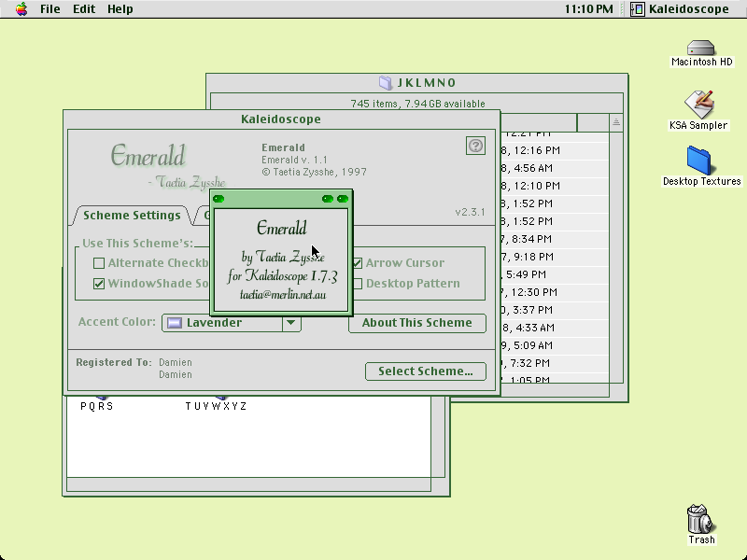The image size is (747, 560).
Task: Click the Lavender color swatch
Action: tap(175, 323)
